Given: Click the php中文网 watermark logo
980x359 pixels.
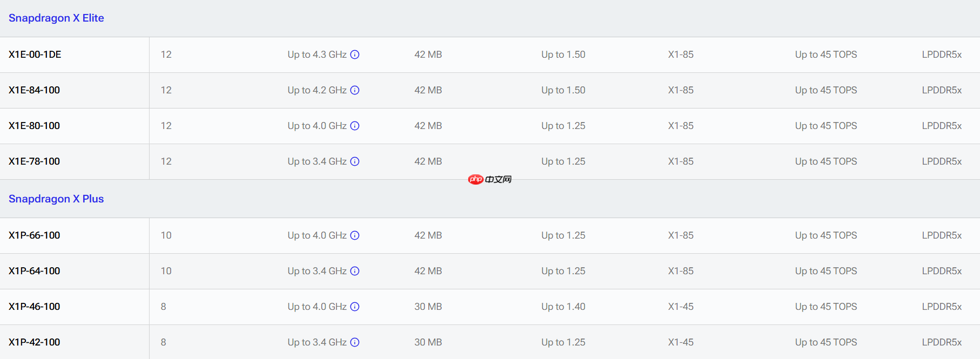Looking at the screenshot, I should coord(490,179).
